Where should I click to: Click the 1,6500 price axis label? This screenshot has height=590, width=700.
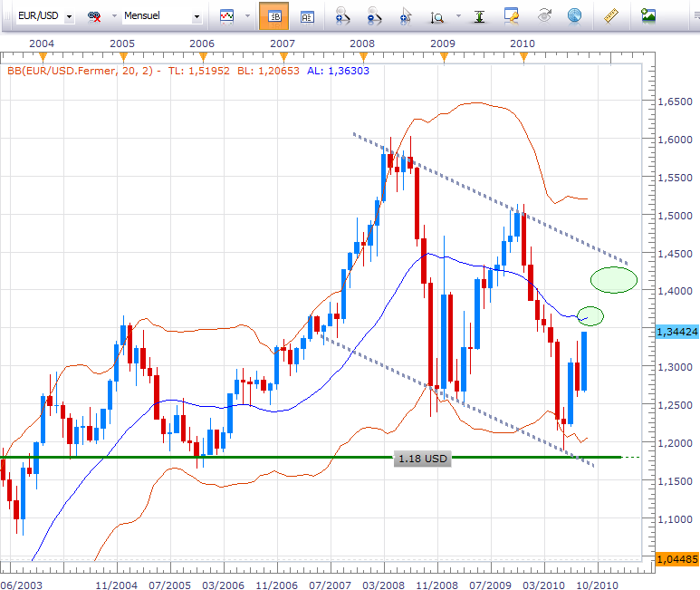click(x=675, y=102)
